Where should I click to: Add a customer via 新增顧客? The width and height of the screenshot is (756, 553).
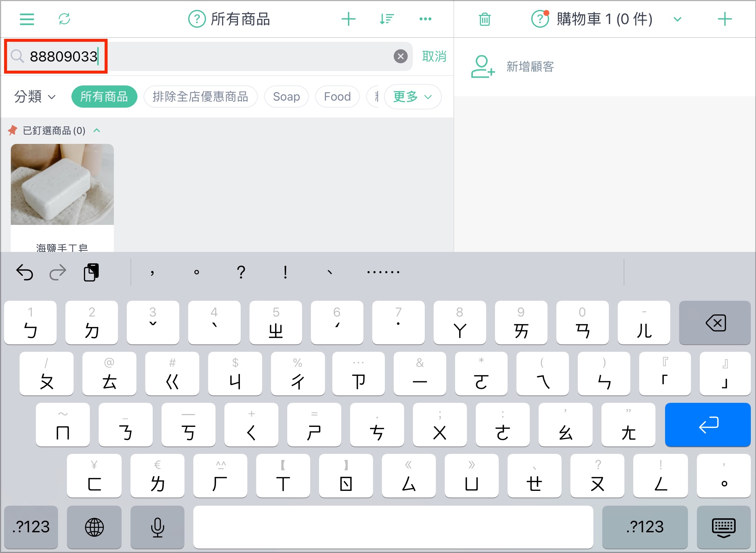(x=512, y=67)
